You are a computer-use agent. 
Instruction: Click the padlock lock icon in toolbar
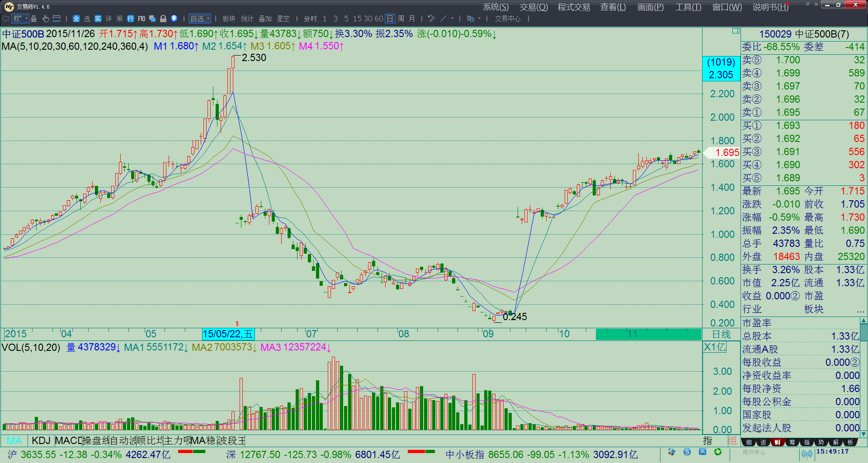click(163, 19)
